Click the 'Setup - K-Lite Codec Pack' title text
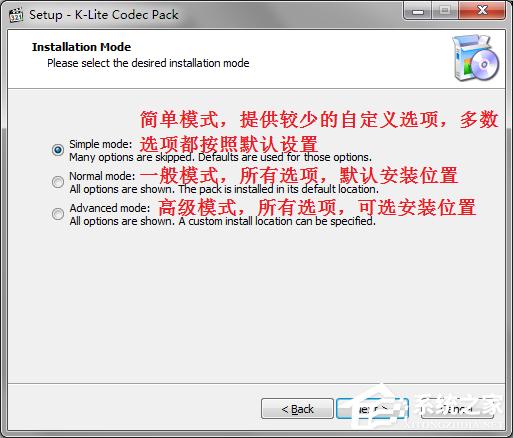Viewport: 513px width, 438px height. [x=104, y=15]
